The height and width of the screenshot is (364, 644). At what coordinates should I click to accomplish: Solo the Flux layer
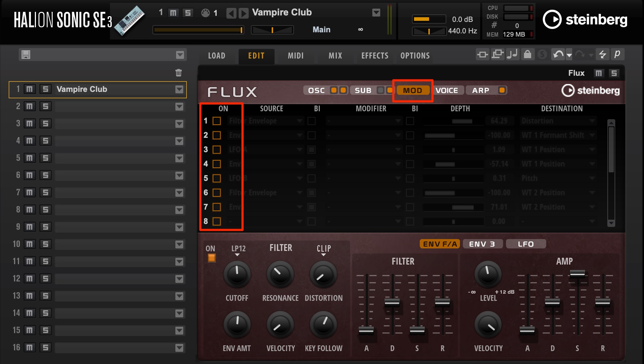pyautogui.click(x=614, y=73)
